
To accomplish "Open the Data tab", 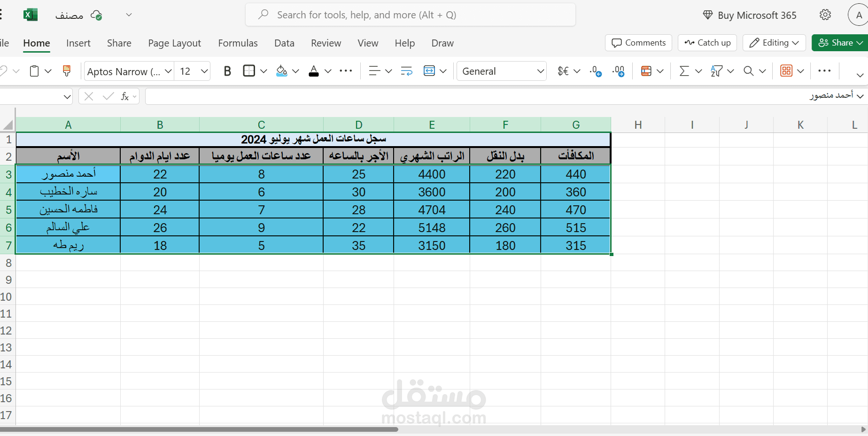I will click(x=284, y=43).
